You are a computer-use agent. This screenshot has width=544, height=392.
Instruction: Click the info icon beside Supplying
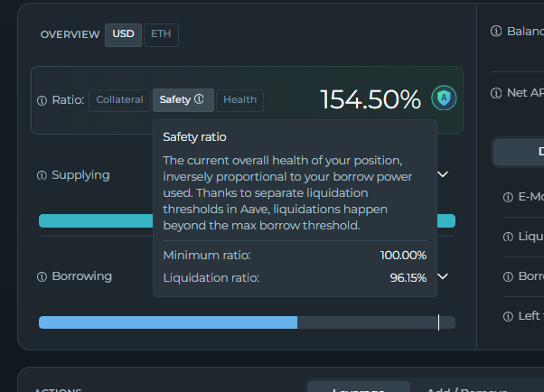tap(42, 175)
